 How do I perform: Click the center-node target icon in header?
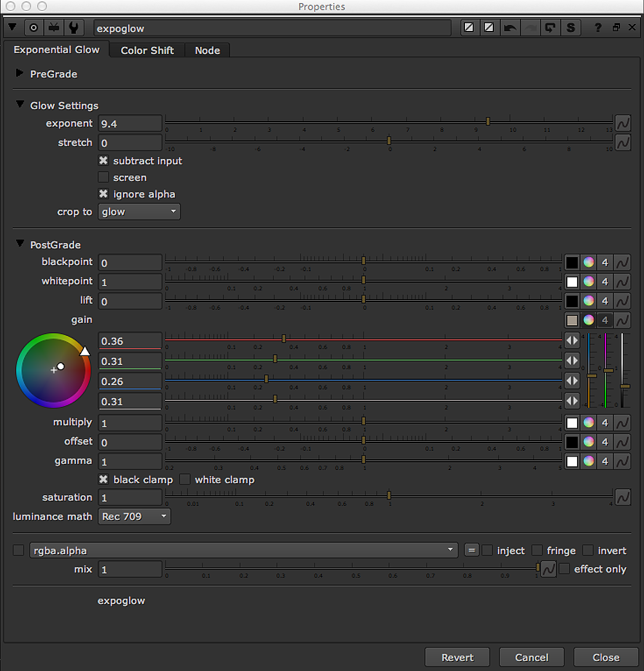[33, 28]
